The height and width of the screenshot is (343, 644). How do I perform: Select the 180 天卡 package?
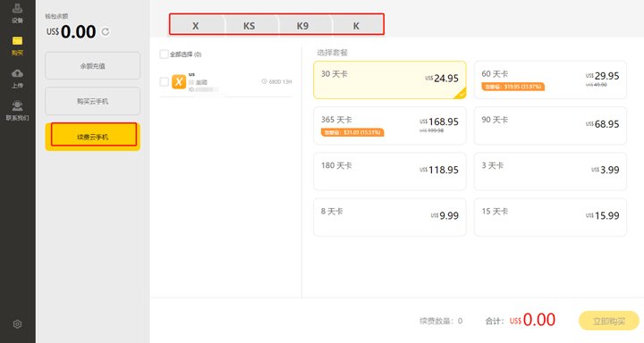(390, 171)
